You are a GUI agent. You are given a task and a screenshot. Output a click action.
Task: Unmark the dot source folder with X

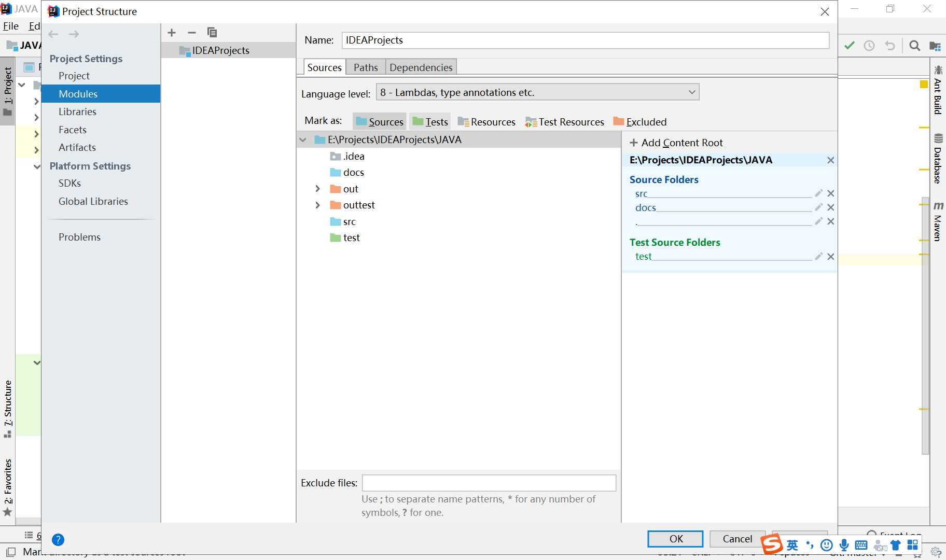(x=831, y=221)
